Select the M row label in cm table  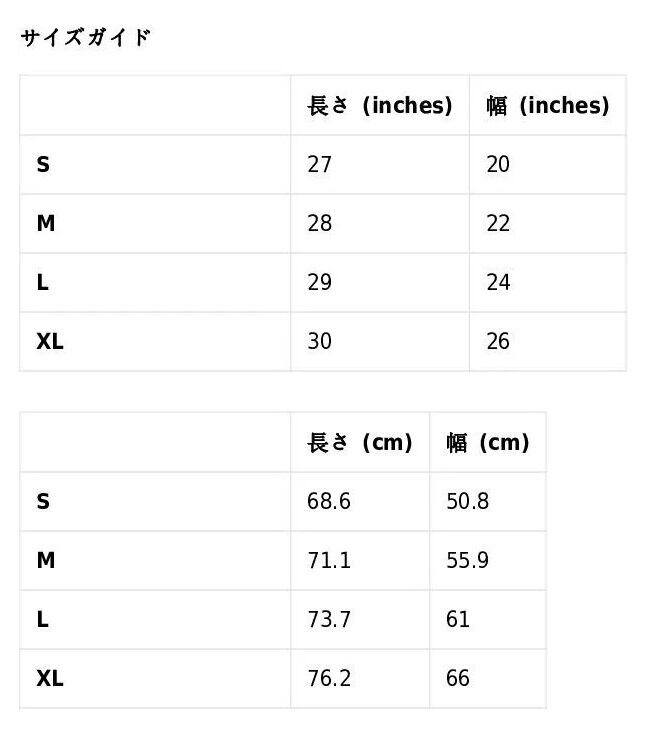point(45,561)
